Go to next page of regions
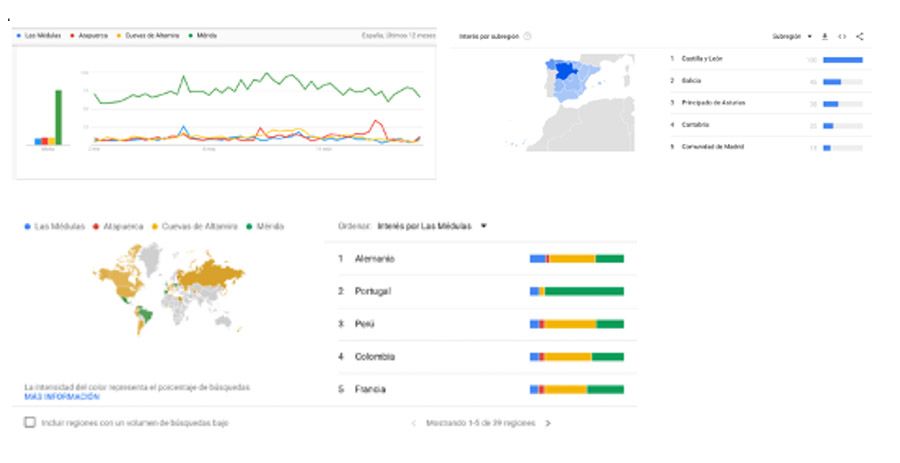This screenshot has height=463, width=900. [x=548, y=423]
